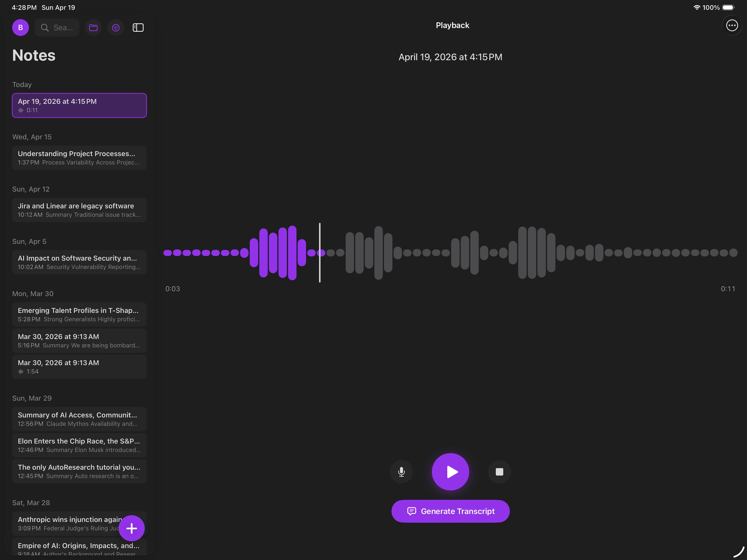Click the waveform icon in the 0:11 note row
The height and width of the screenshot is (560, 747).
point(21,110)
